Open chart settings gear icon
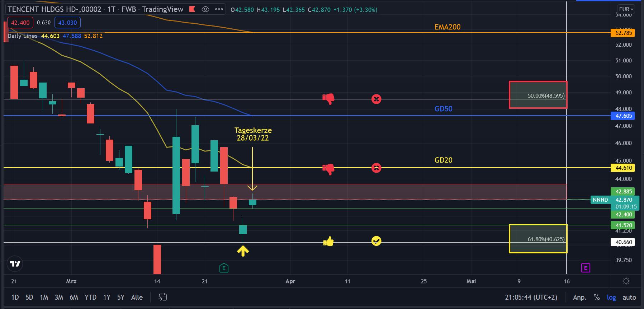Image resolution: width=644 pixels, height=309 pixels. pos(626,281)
